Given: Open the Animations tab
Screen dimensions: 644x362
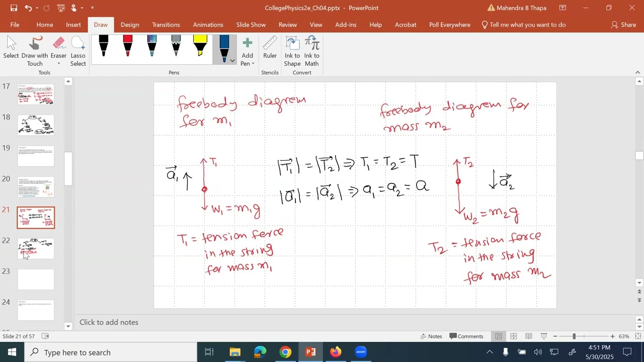Looking at the screenshot, I should 208,25.
